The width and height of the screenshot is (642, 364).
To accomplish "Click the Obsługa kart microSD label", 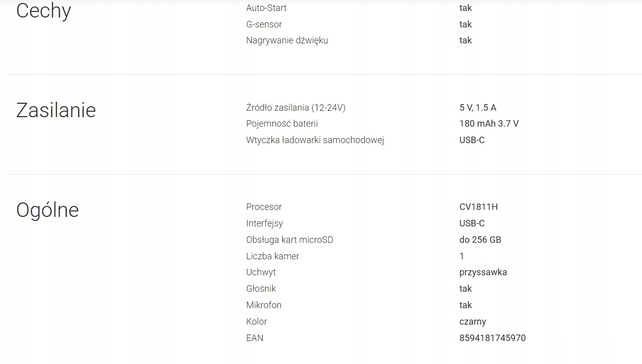I will tap(289, 240).
